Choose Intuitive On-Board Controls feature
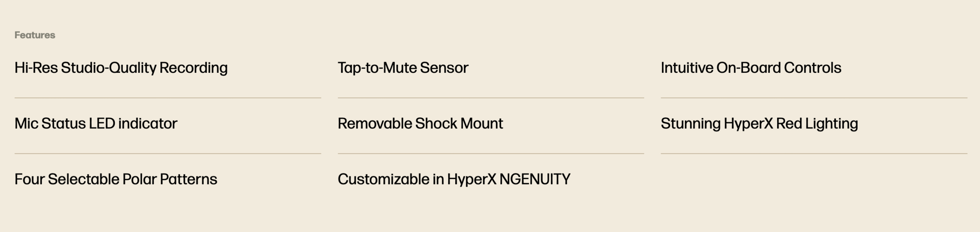 [x=751, y=68]
